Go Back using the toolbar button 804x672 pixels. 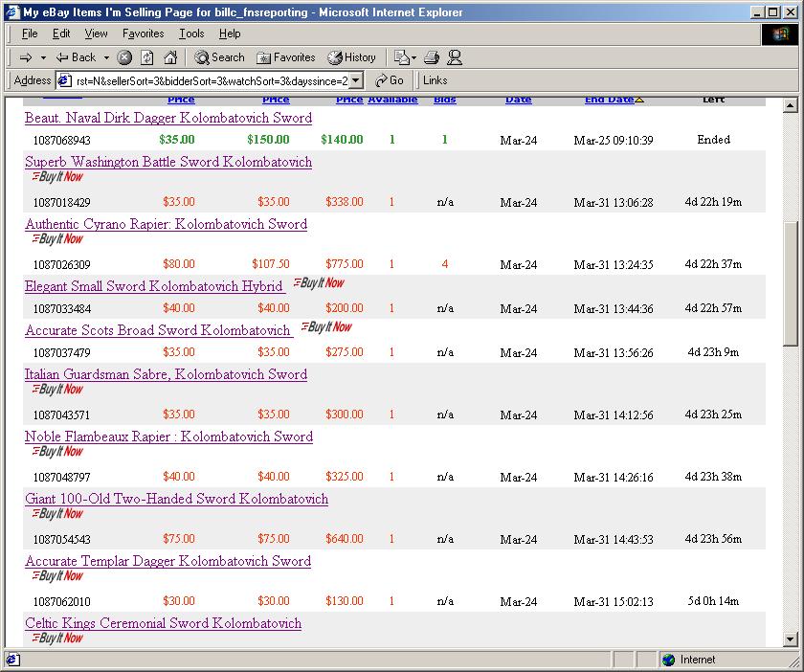coord(76,57)
